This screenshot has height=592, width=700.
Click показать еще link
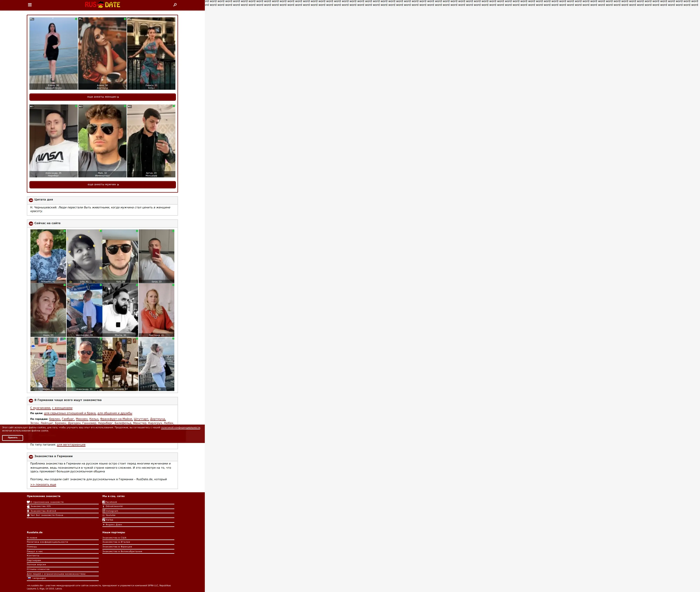pyautogui.click(x=43, y=485)
